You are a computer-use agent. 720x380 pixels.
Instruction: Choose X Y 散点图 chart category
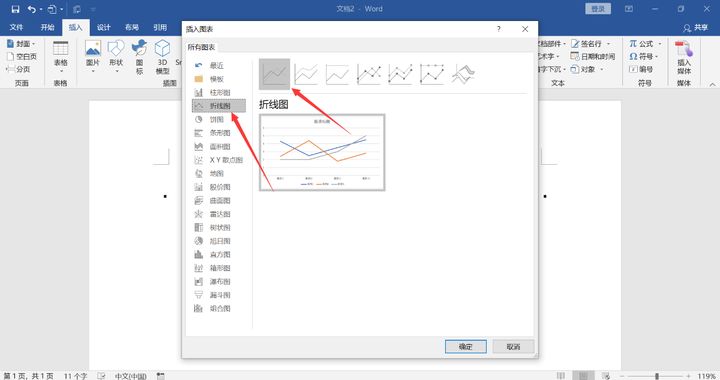pos(219,160)
